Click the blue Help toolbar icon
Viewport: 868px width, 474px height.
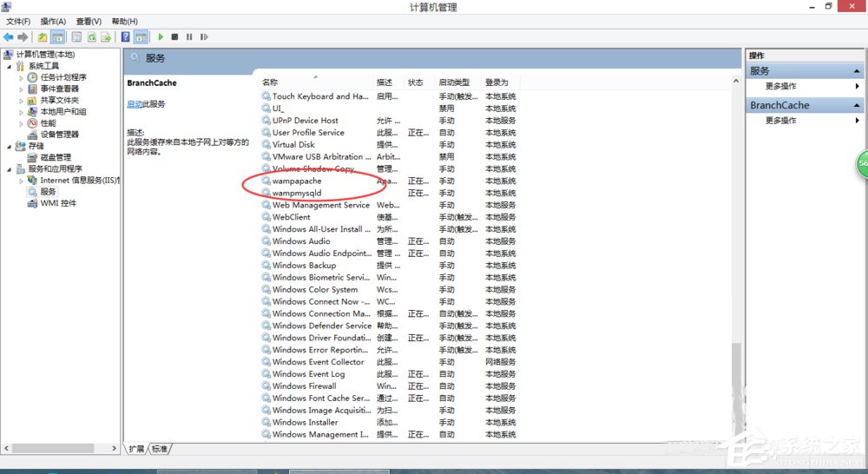pyautogui.click(x=126, y=37)
